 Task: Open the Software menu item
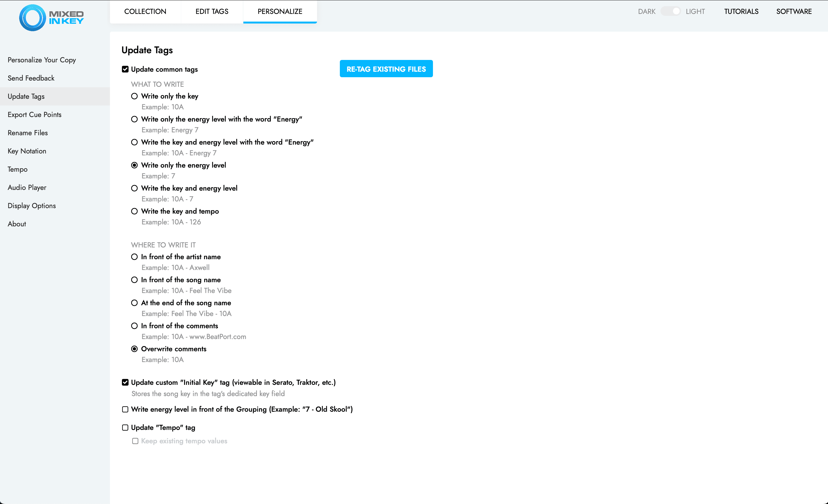click(x=794, y=12)
